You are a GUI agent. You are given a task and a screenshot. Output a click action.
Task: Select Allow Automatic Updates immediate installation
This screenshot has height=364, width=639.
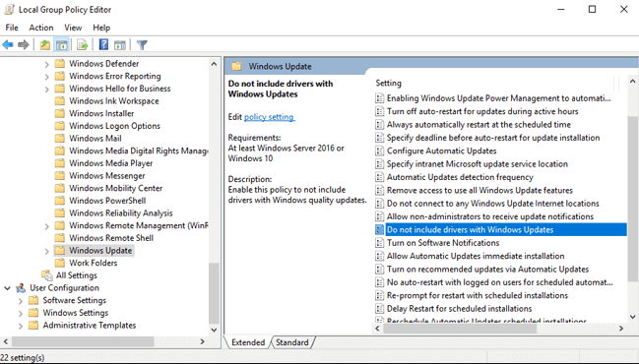coord(476,256)
